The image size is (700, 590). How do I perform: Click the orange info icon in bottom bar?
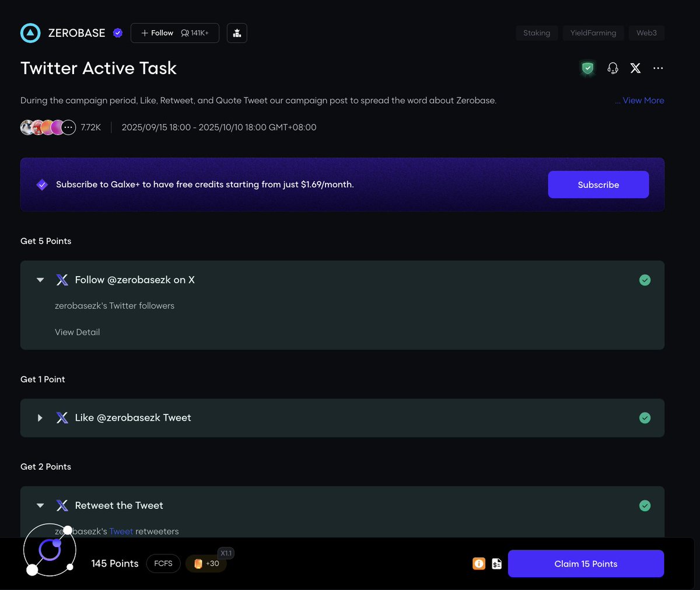479,564
